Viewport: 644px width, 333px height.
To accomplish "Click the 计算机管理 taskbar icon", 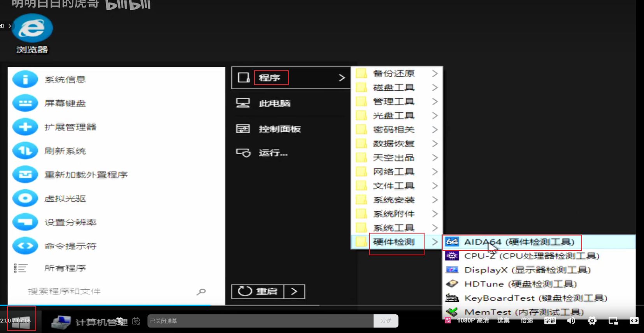I will click(x=61, y=322).
